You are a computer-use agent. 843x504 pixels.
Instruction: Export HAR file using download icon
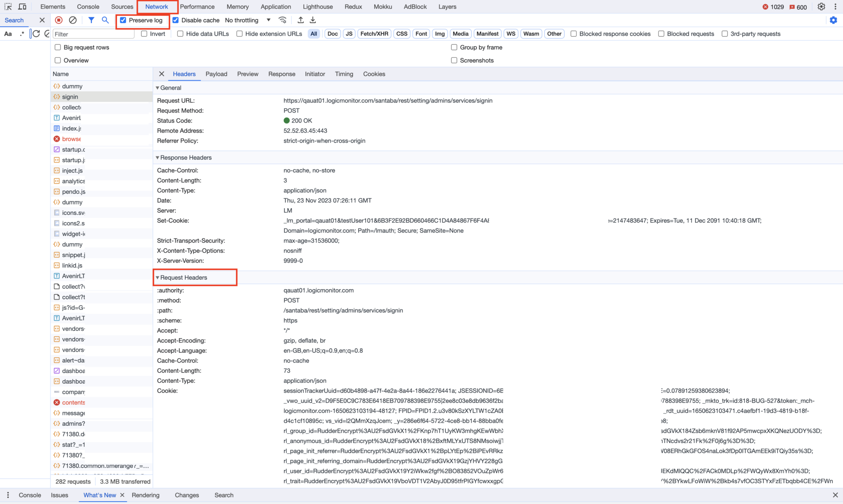(x=313, y=20)
